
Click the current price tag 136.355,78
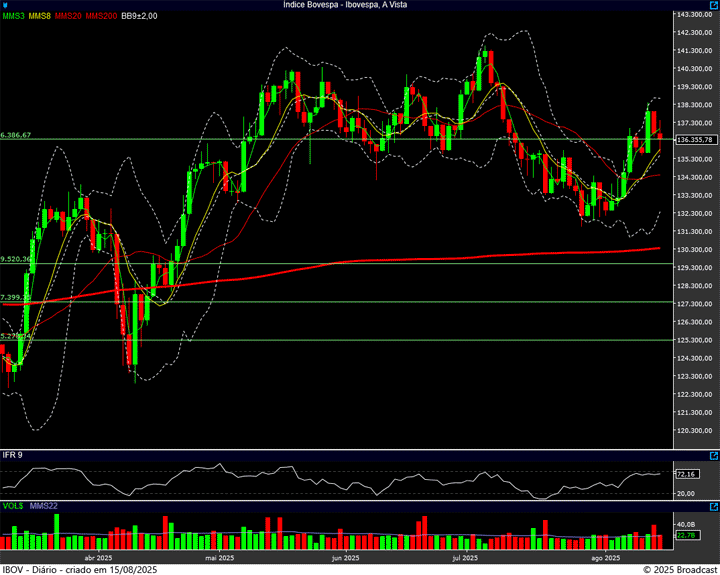[696, 140]
